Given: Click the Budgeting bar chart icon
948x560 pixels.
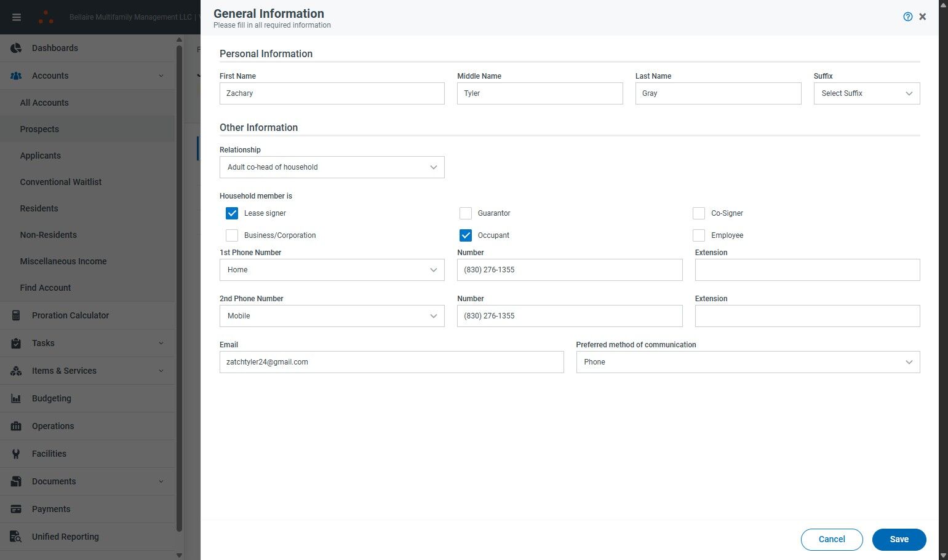Looking at the screenshot, I should [17, 398].
